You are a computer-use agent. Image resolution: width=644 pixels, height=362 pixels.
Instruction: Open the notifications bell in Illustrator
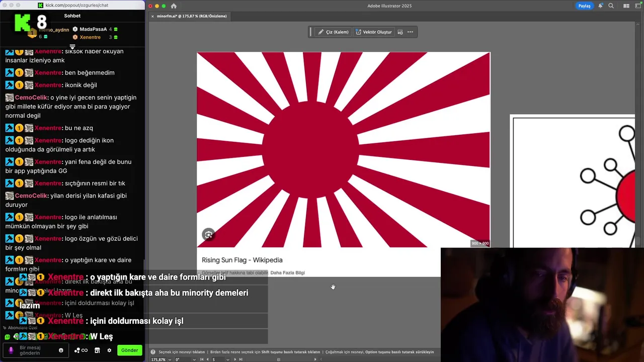601,6
